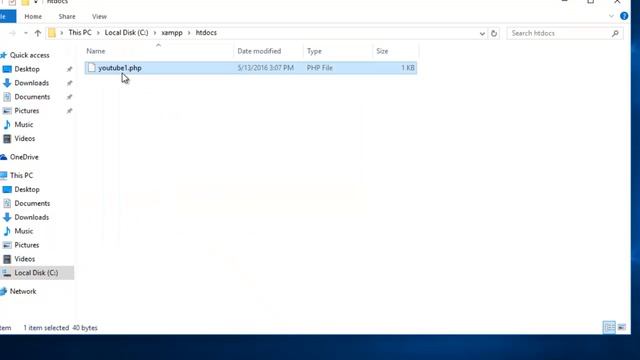This screenshot has width=640, height=360.
Task: Refresh the htdocs folder view
Action: 494,33
